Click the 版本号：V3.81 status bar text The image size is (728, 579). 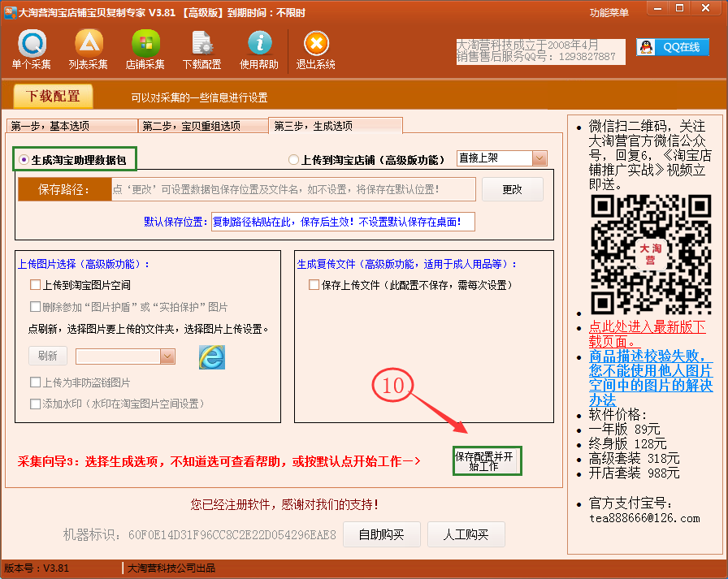pos(37,568)
